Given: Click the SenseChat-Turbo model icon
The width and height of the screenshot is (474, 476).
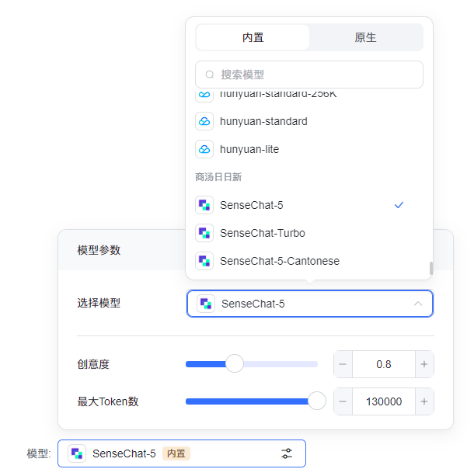Looking at the screenshot, I should [204, 233].
